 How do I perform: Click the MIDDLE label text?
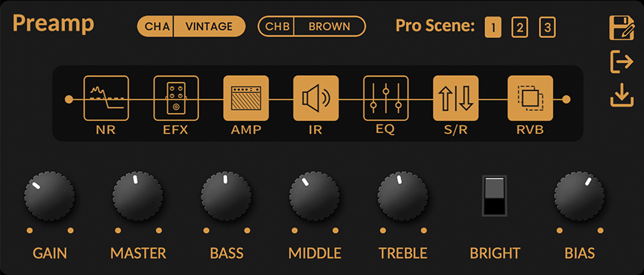tap(315, 254)
